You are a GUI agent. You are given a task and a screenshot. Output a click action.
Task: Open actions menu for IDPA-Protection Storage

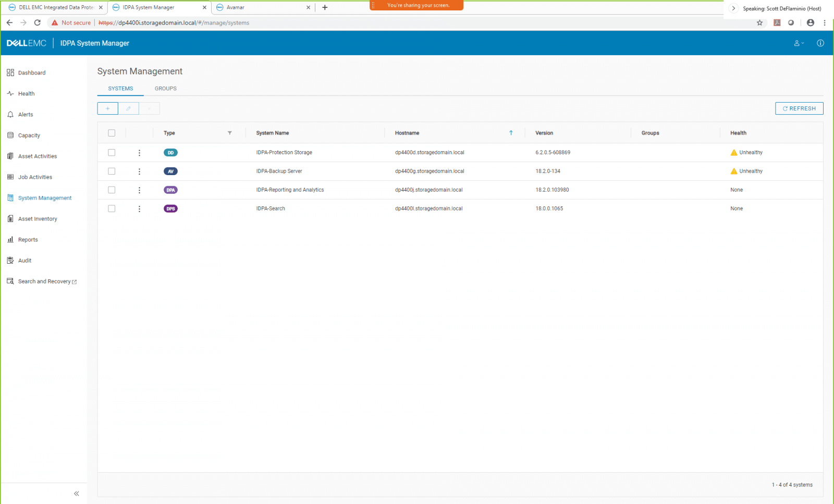coord(139,153)
